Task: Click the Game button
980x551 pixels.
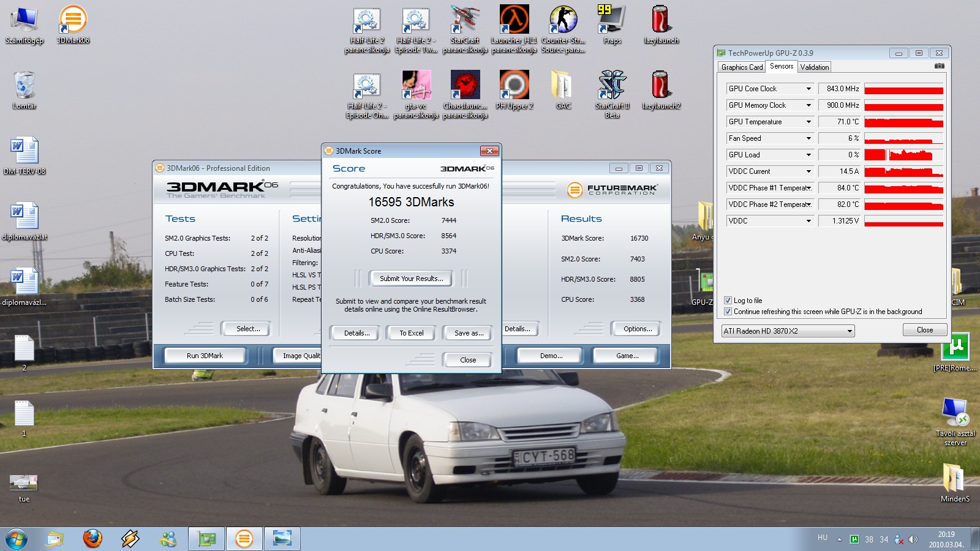Action: tap(627, 356)
